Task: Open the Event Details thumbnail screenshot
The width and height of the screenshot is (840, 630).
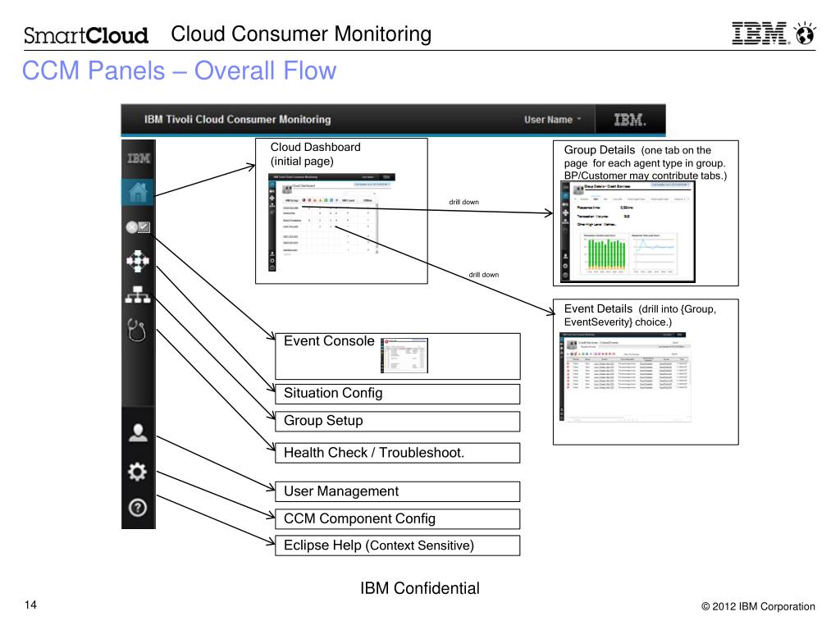Action: click(625, 377)
